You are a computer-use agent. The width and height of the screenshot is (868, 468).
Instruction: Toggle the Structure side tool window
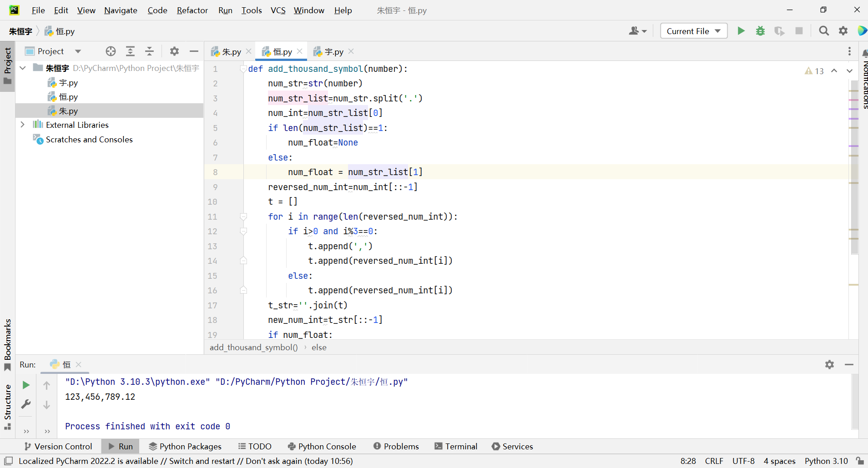[8, 407]
